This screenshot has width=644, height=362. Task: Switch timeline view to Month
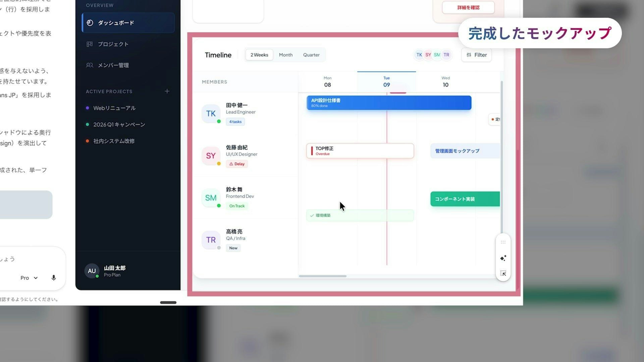coord(285,55)
